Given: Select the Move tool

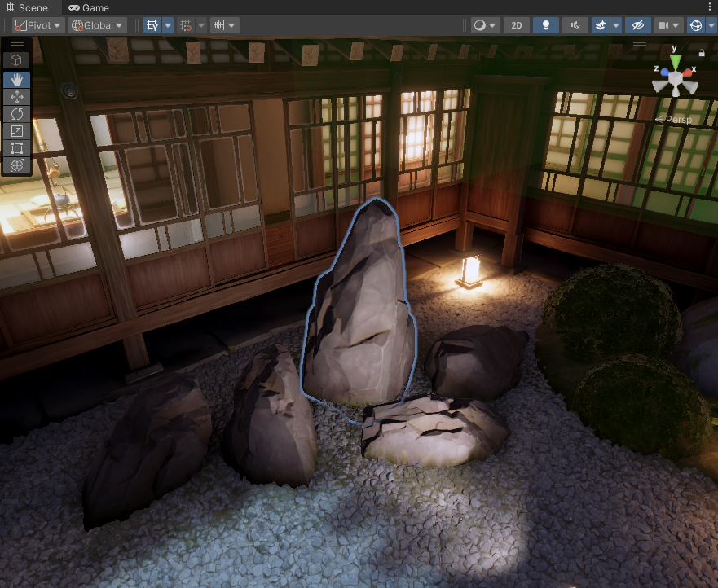Looking at the screenshot, I should click(x=17, y=97).
